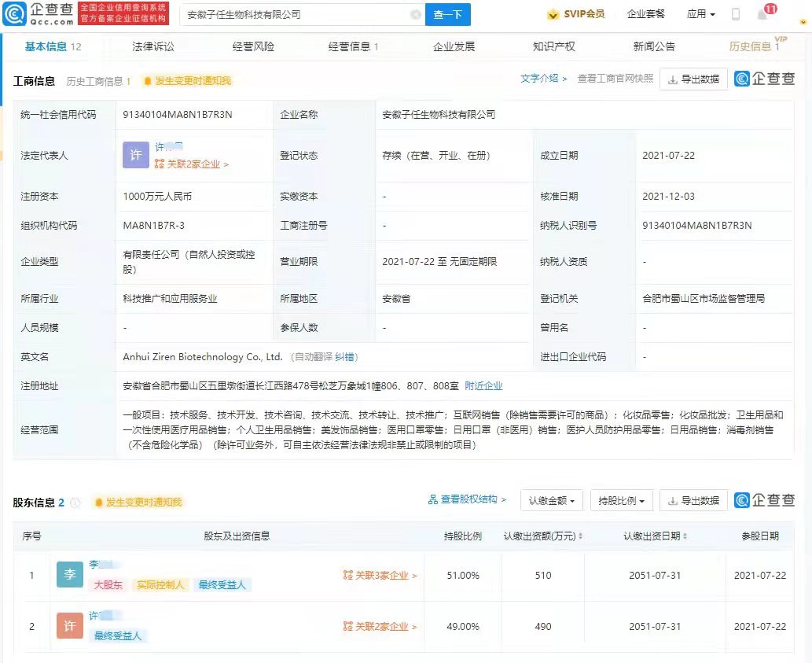Click the info icon next to 股东信息 2

[x=75, y=503]
